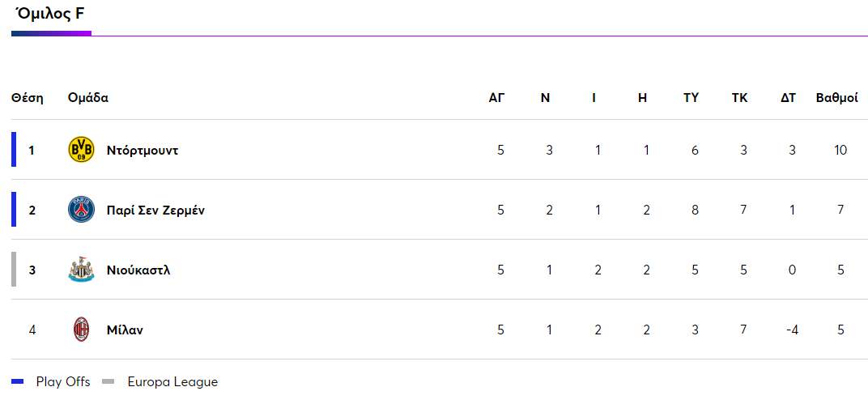Click the Europa League legend label
The width and height of the screenshot is (868, 404).
(172, 382)
